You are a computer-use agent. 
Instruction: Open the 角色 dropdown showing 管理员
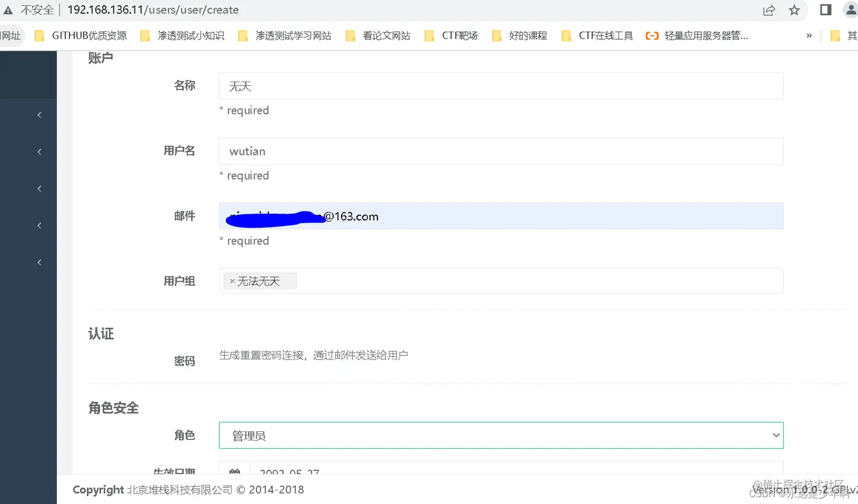click(501, 435)
